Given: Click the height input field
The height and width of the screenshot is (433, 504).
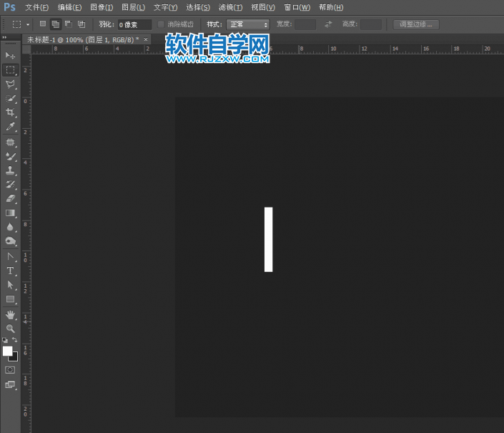Looking at the screenshot, I should (371, 24).
